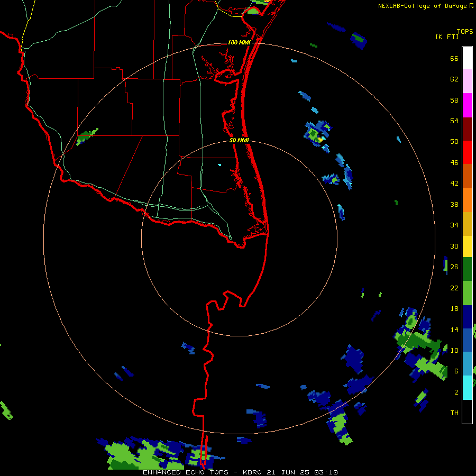Click the KBRO radar site identifier

[x=253, y=472]
